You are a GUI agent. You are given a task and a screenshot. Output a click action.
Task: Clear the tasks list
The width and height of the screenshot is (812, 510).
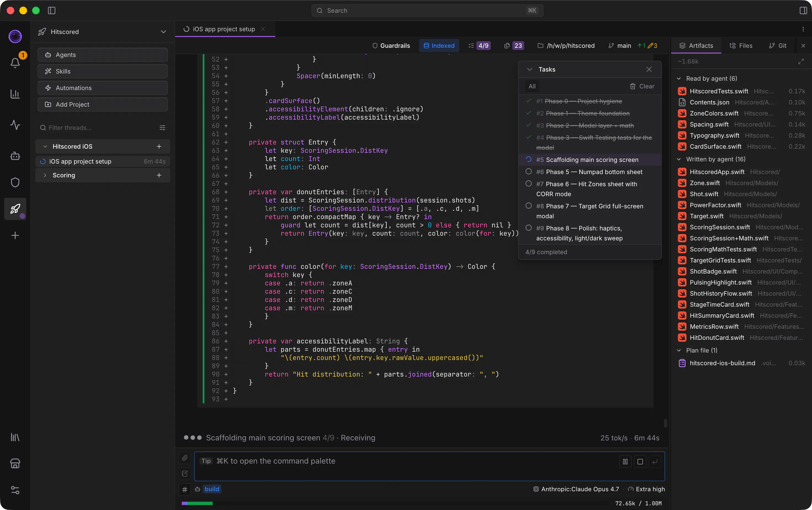(x=642, y=86)
